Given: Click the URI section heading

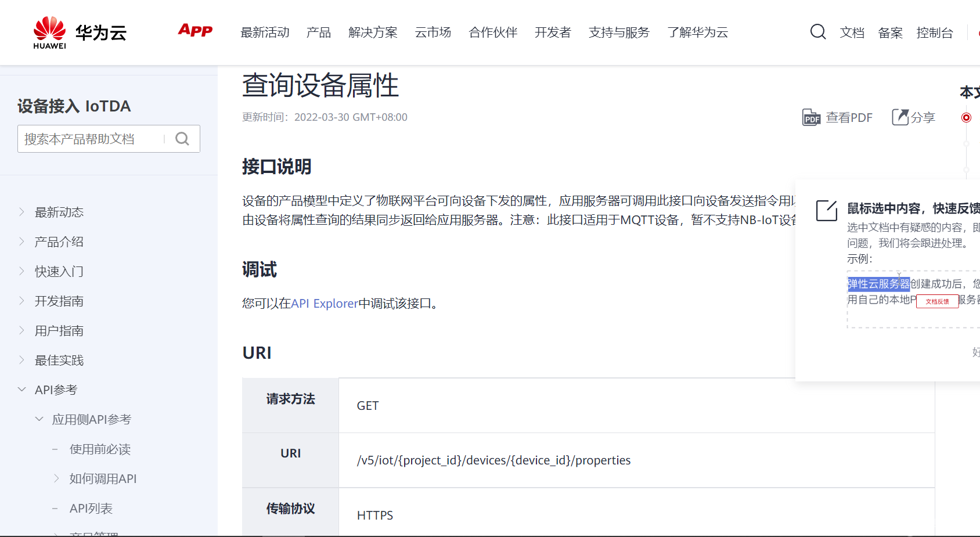Looking at the screenshot, I should pyautogui.click(x=257, y=352).
